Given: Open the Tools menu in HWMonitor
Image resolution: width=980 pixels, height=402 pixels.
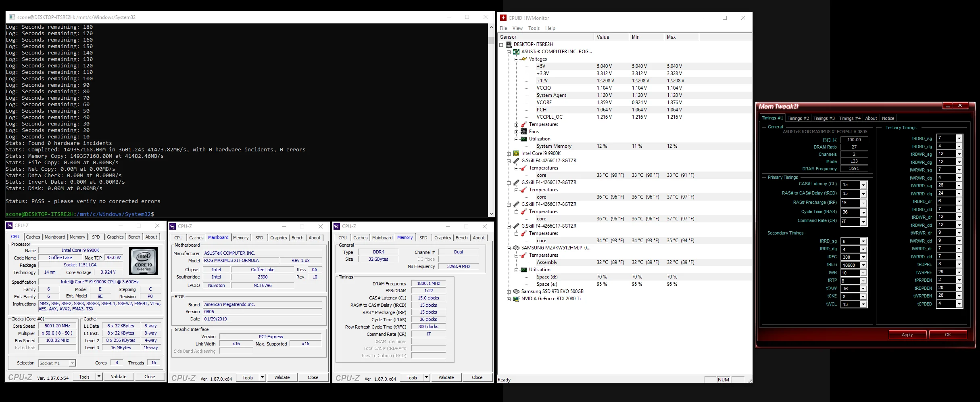Looking at the screenshot, I should (x=534, y=28).
